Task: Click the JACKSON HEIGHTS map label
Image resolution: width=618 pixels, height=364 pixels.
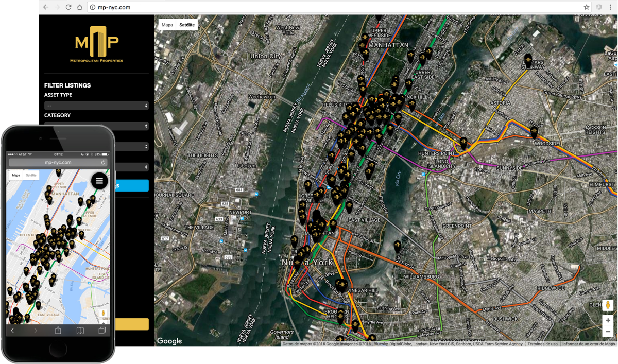Action: [595, 130]
